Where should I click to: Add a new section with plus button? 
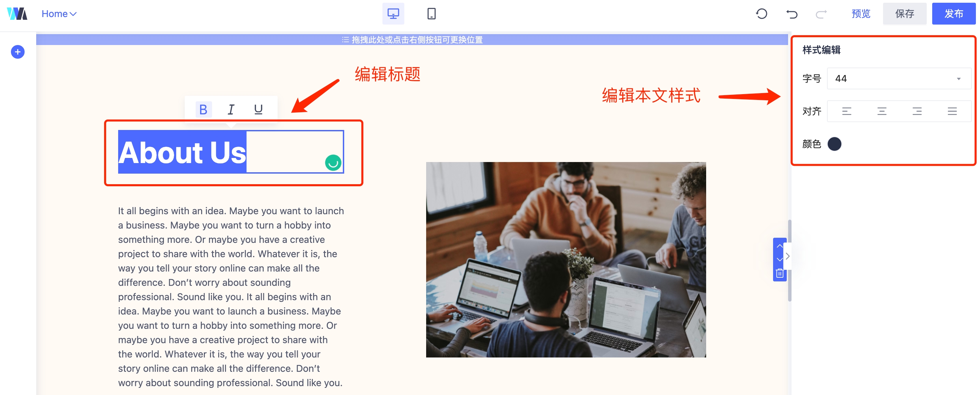17,52
